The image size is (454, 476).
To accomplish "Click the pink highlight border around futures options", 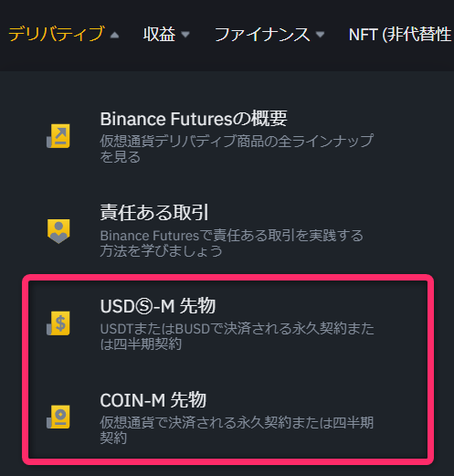I will (228, 278).
